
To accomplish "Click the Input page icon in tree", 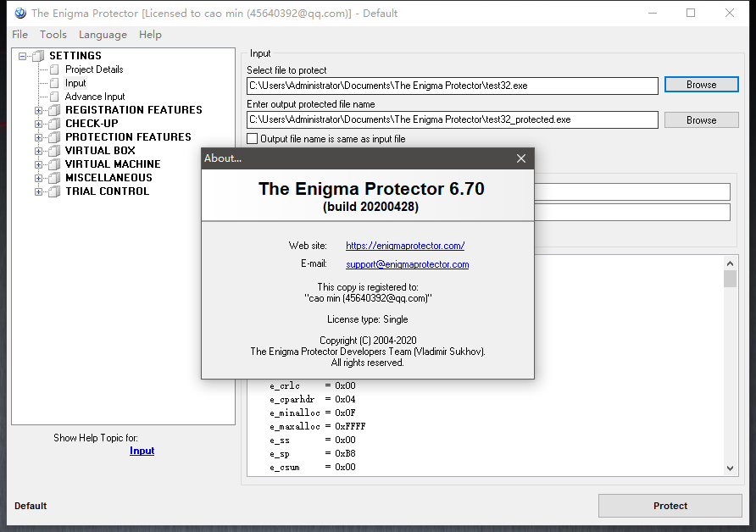I will click(54, 83).
